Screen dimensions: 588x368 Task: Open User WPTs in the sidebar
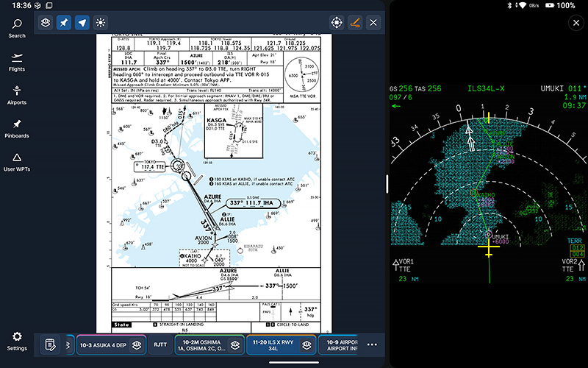pyautogui.click(x=17, y=162)
